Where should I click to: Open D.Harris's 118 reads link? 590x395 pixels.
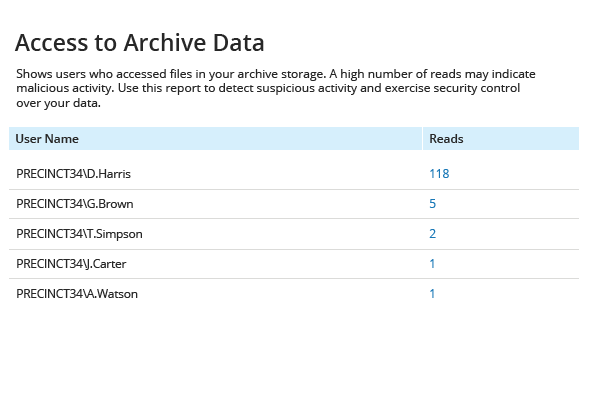[439, 173]
